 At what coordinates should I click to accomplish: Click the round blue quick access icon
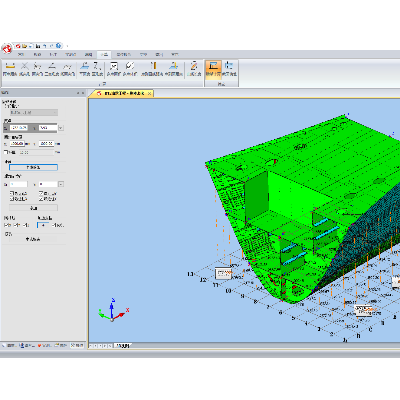pyautogui.click(x=59, y=46)
